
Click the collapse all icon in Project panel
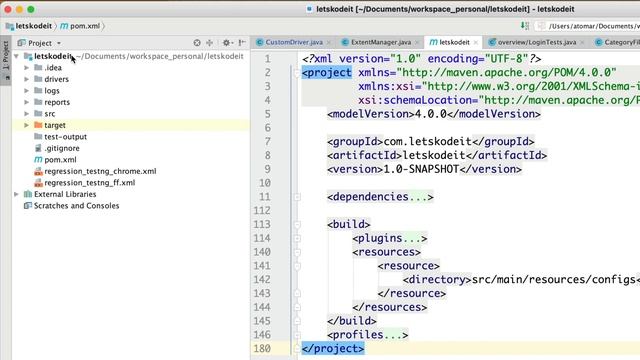click(209, 42)
